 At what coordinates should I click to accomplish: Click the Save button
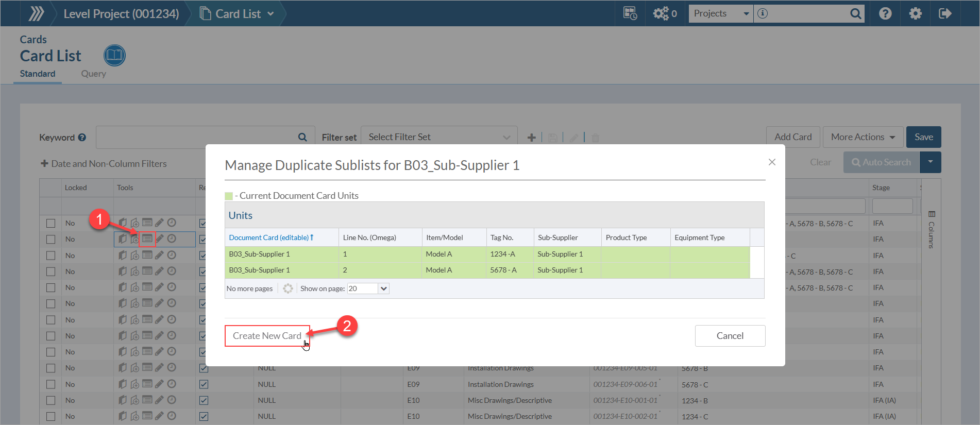click(x=924, y=137)
